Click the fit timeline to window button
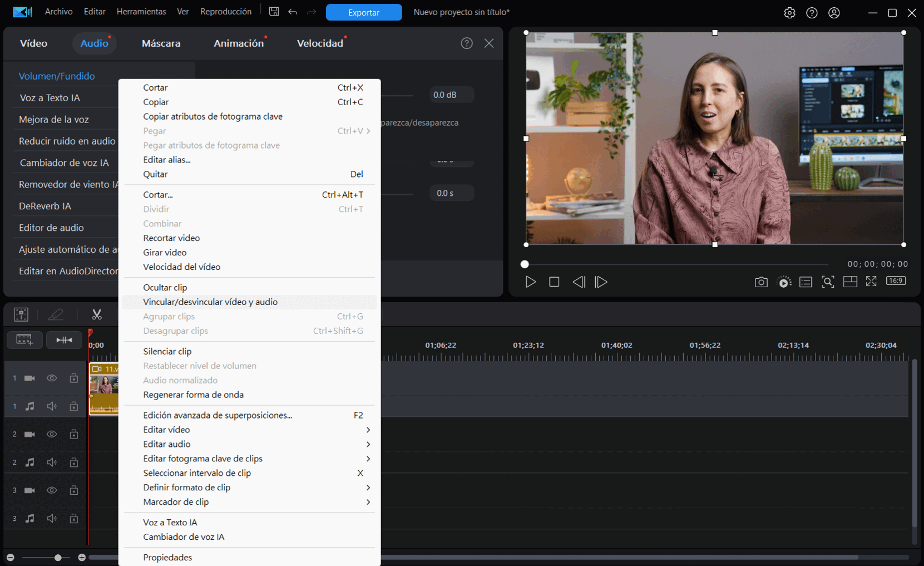The image size is (924, 566). coord(64,339)
